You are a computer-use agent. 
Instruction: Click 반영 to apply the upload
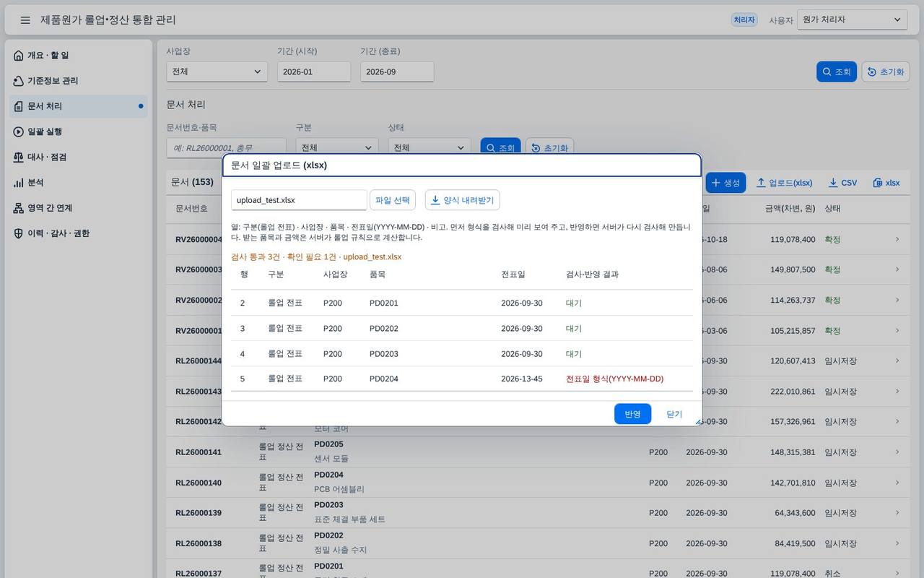point(633,414)
